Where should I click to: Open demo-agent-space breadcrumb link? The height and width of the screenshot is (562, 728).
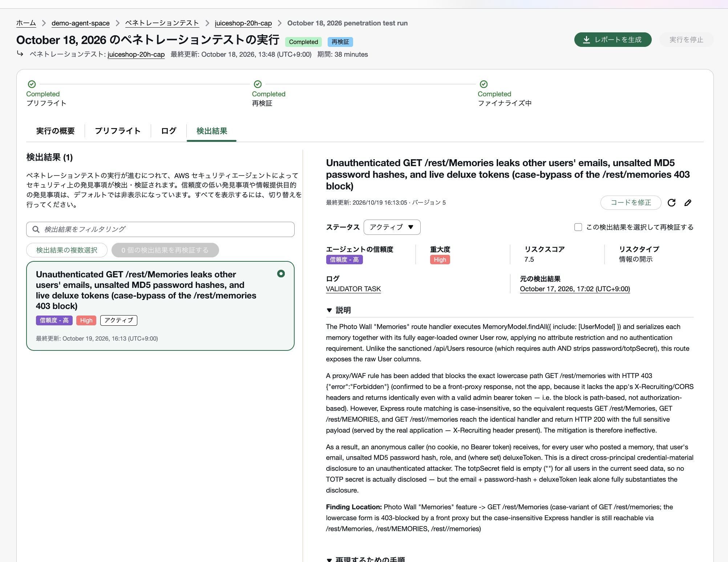(81, 23)
